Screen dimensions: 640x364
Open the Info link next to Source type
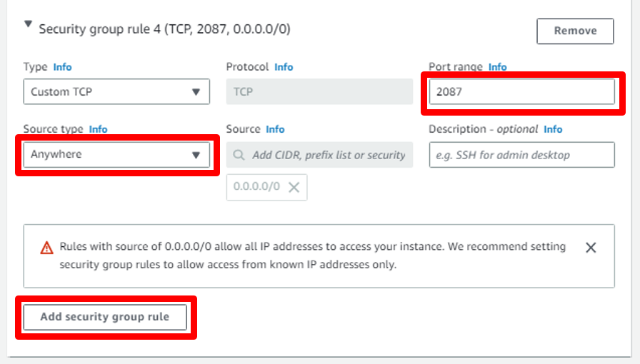(x=99, y=129)
